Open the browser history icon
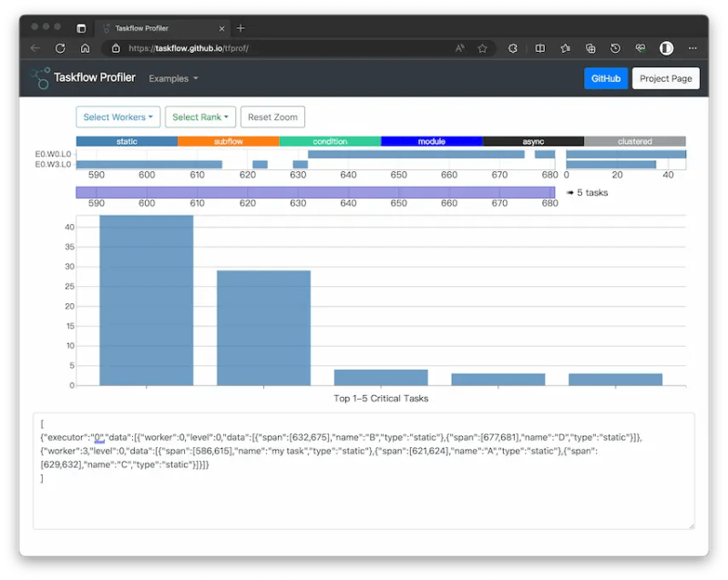728x580 pixels. [615, 48]
